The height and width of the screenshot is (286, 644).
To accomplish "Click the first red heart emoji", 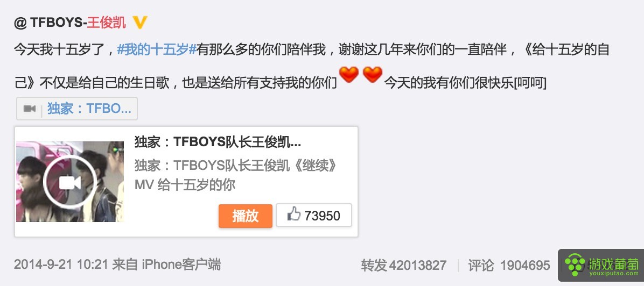I will point(349,75).
